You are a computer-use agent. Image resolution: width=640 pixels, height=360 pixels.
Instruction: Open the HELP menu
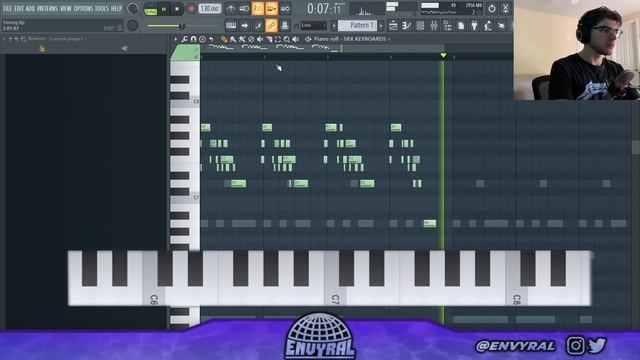pyautogui.click(x=116, y=8)
